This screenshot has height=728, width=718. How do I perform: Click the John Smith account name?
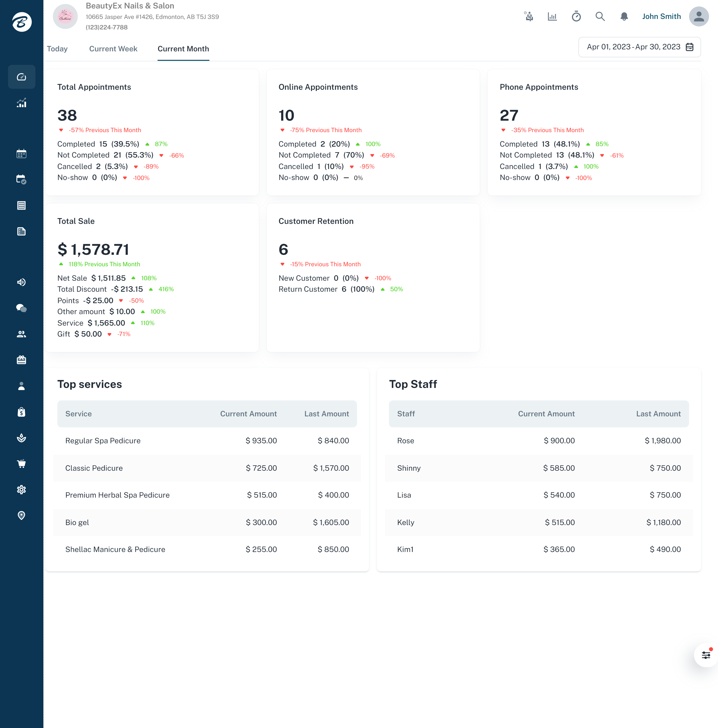point(661,16)
